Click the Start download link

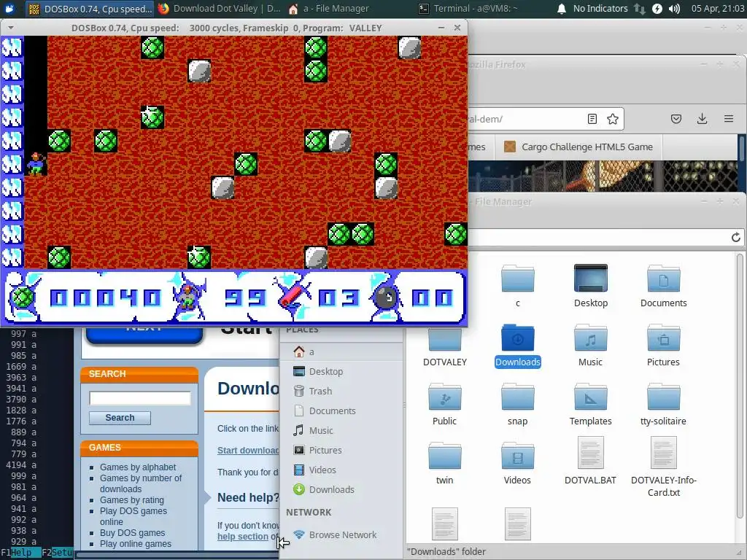pyautogui.click(x=248, y=451)
